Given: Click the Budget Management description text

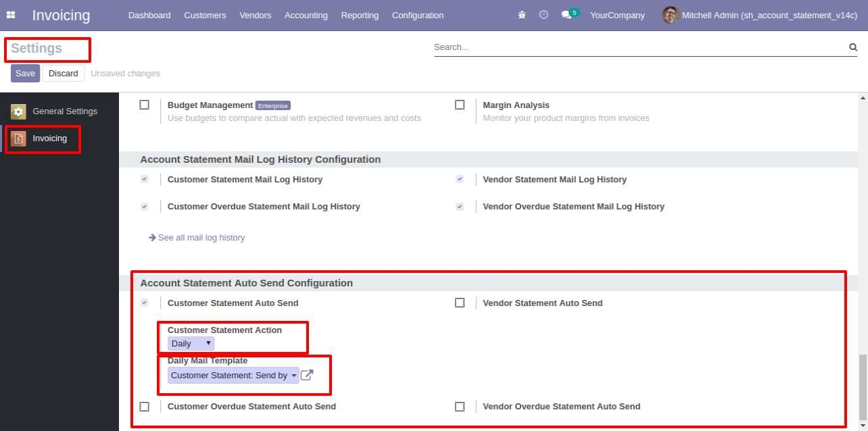Looking at the screenshot, I should 294,118.
